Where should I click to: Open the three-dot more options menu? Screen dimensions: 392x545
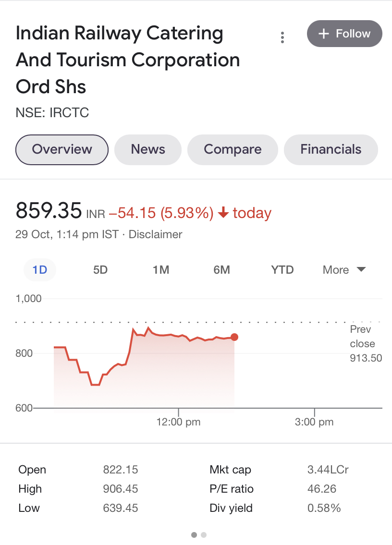pos(282,37)
